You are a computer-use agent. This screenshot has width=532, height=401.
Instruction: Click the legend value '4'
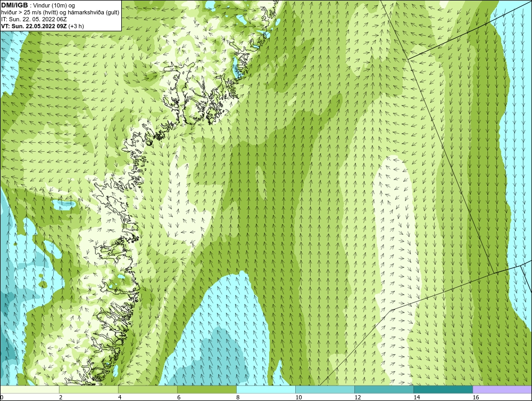pyautogui.click(x=119, y=397)
